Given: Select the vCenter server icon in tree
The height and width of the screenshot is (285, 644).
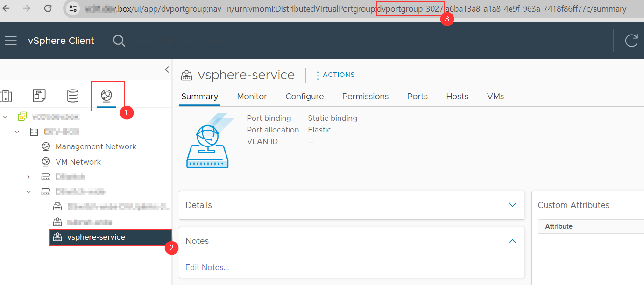Looking at the screenshot, I should 22,116.
